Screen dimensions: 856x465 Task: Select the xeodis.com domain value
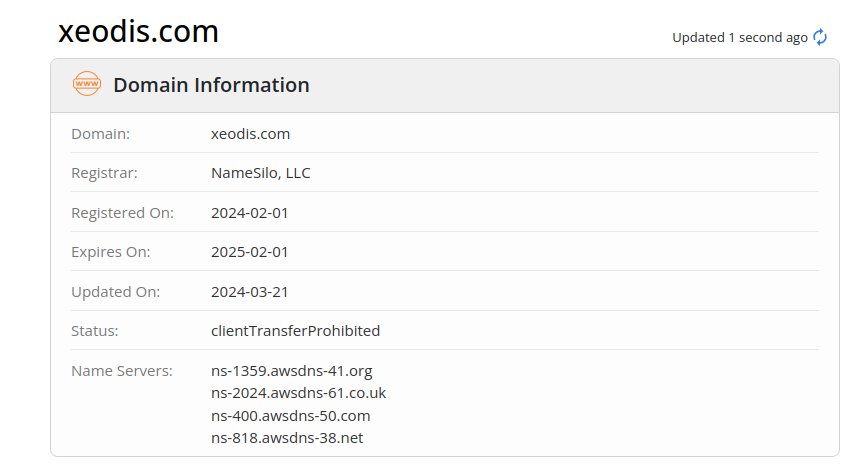pos(250,133)
